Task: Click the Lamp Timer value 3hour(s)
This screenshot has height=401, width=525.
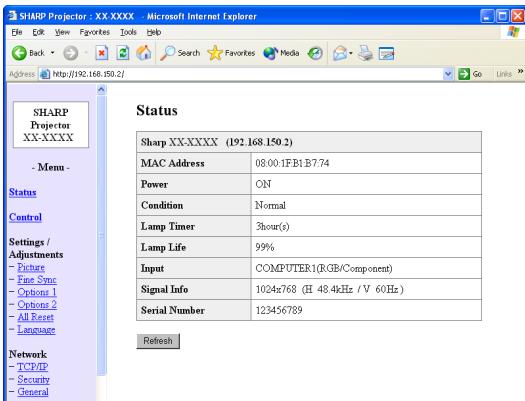Action: tap(272, 226)
